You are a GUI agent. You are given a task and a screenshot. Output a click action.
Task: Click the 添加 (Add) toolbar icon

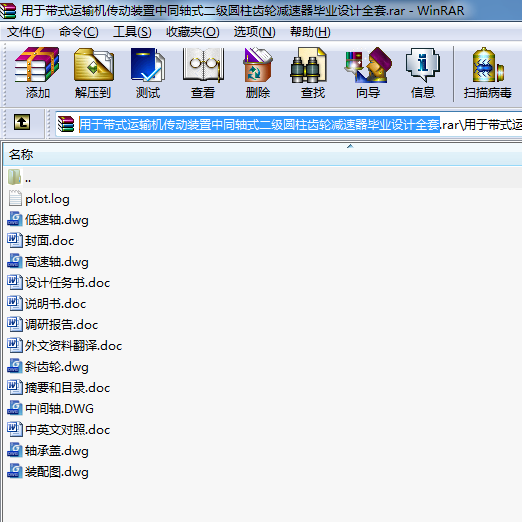click(x=37, y=73)
